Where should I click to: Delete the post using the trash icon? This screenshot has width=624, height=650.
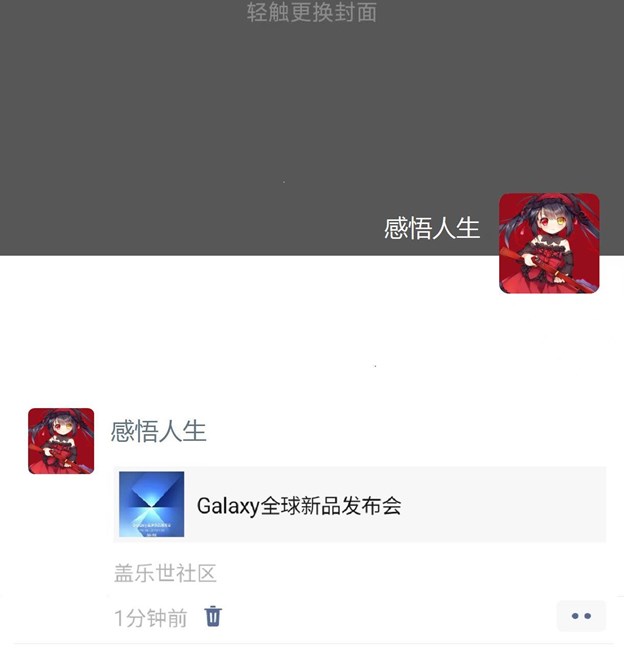point(213,616)
